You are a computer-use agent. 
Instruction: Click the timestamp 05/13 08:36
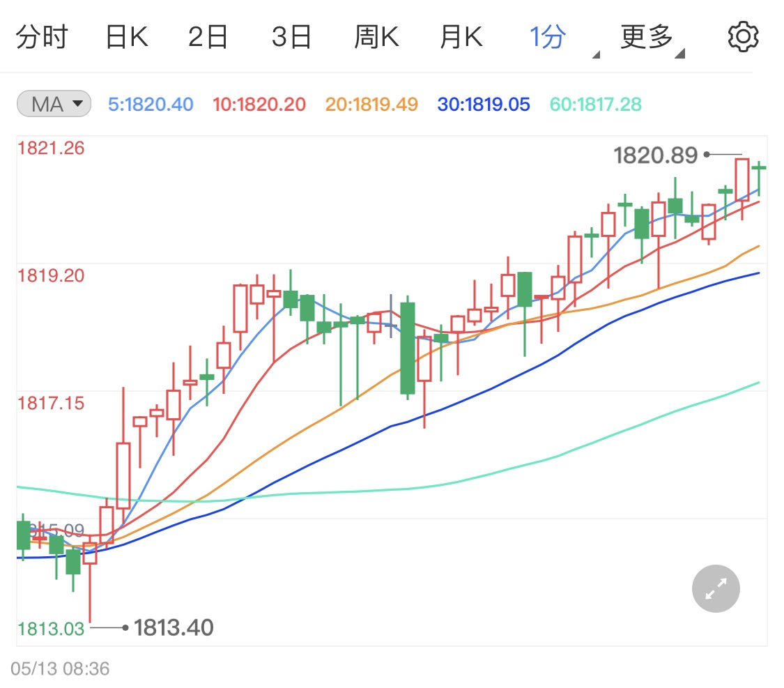(x=60, y=668)
